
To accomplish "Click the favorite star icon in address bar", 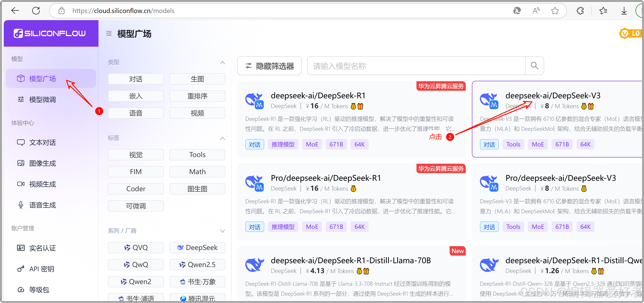I will 555,10.
